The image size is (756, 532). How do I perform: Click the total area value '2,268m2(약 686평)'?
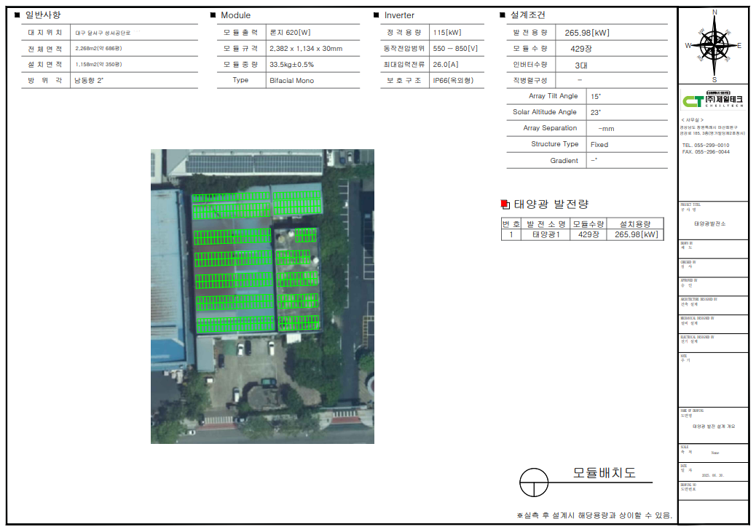(x=98, y=49)
